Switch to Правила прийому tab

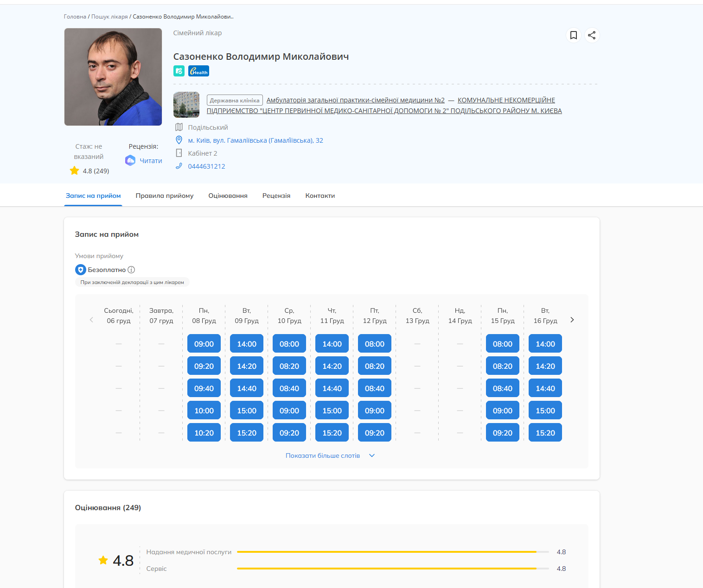[165, 196]
